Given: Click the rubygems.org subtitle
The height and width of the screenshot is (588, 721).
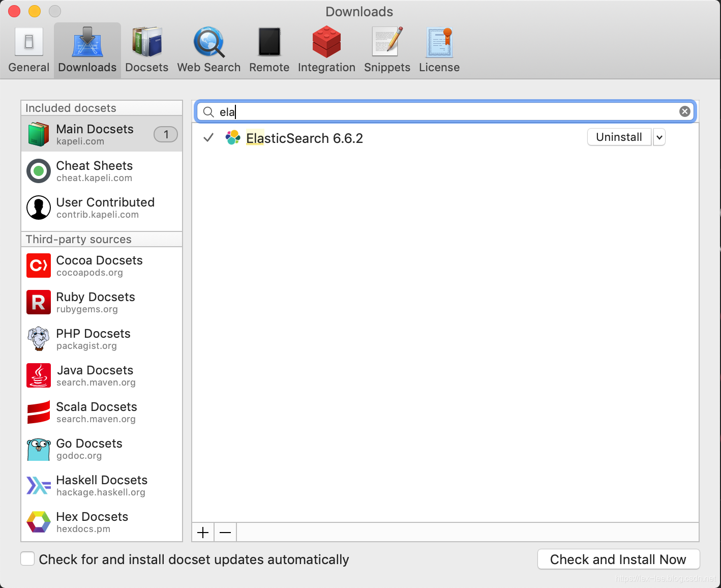Looking at the screenshot, I should coord(87,309).
